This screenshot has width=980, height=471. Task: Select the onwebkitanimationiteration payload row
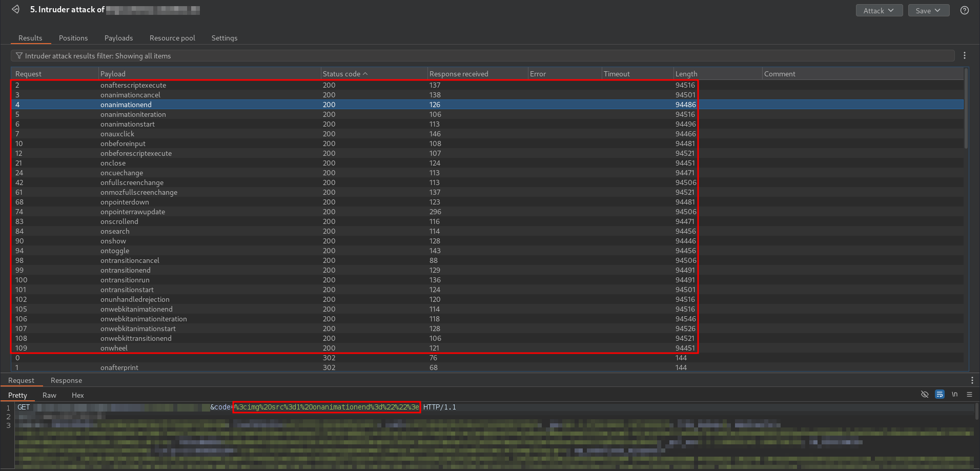(487, 319)
